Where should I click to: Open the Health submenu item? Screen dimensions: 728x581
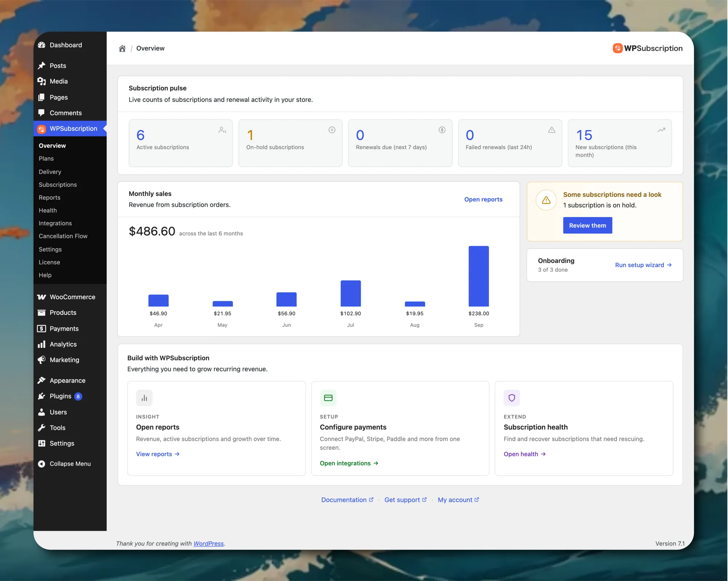48,210
